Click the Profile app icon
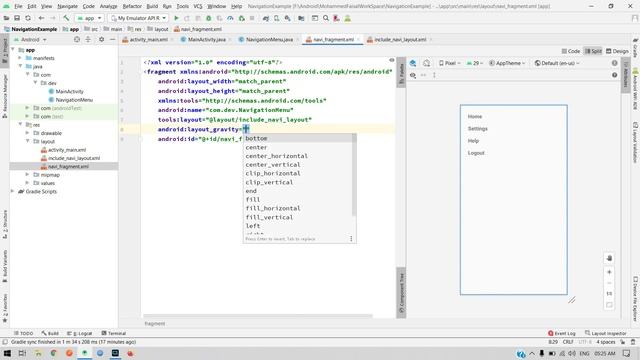This screenshot has width=640, height=360. click(230, 18)
